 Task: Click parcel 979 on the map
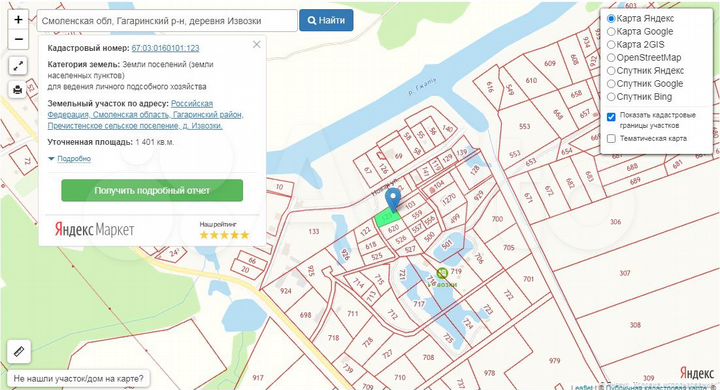[x=554, y=361]
